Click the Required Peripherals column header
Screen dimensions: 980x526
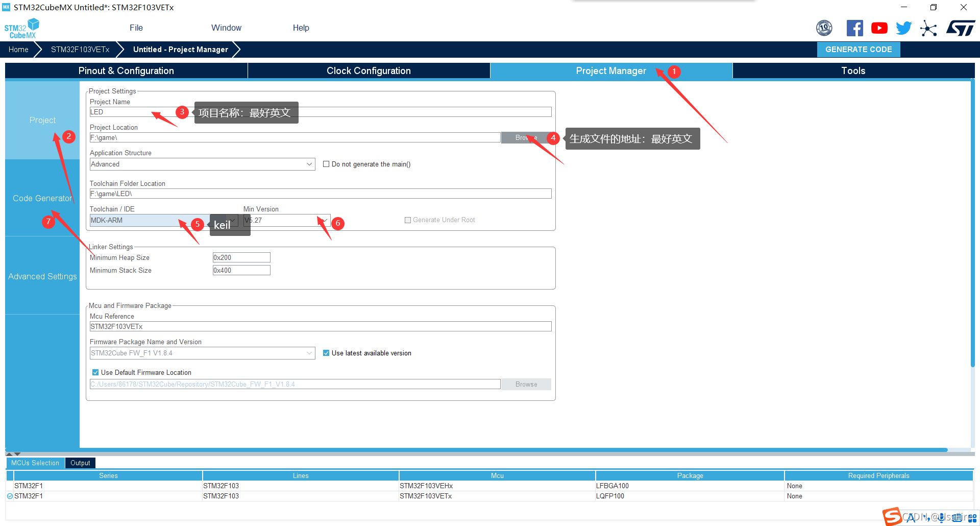tap(878, 475)
